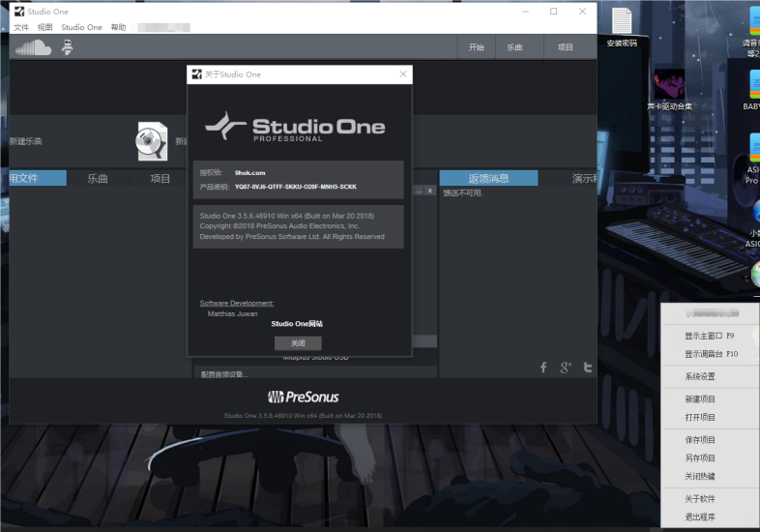Open the Studio One网站 link
This screenshot has height=532, width=760.
[x=297, y=323]
